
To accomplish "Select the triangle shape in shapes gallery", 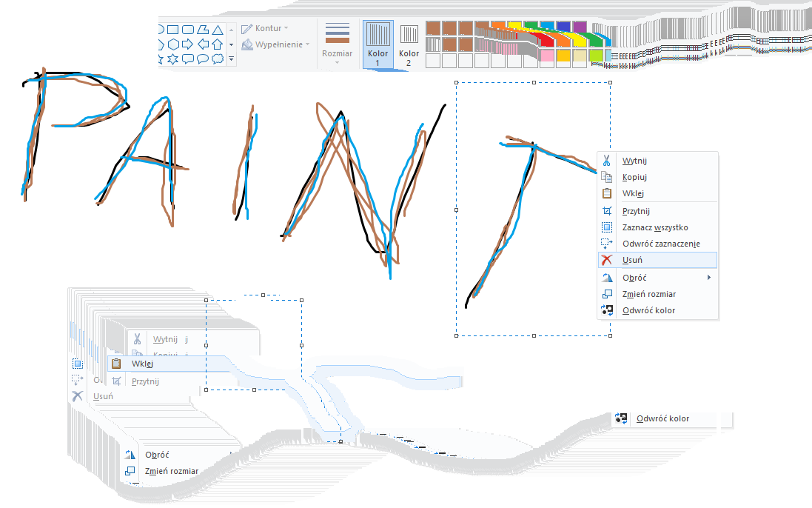I will 218,30.
